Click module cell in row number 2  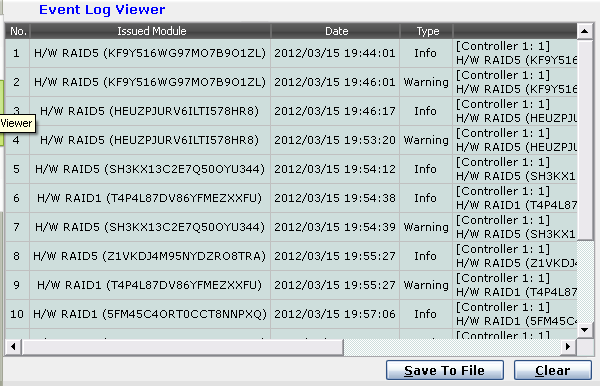pyautogui.click(x=150, y=82)
